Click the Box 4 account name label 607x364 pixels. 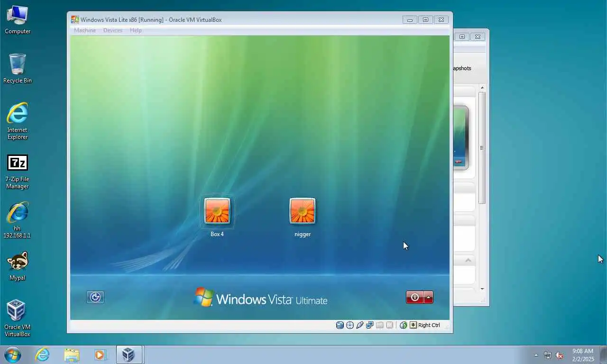tap(217, 234)
